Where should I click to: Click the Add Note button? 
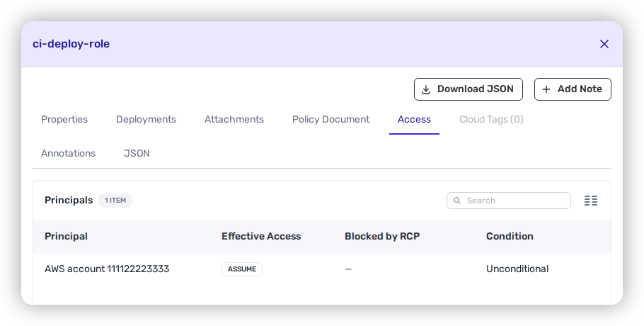click(x=573, y=89)
